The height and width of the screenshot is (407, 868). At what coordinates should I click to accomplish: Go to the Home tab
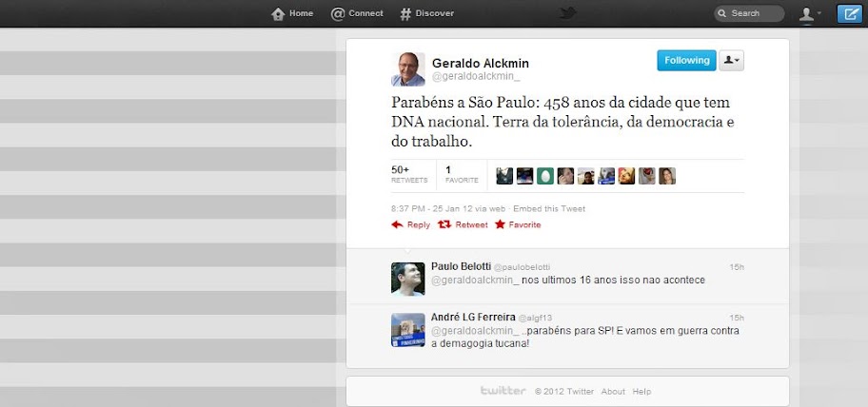pos(292,13)
